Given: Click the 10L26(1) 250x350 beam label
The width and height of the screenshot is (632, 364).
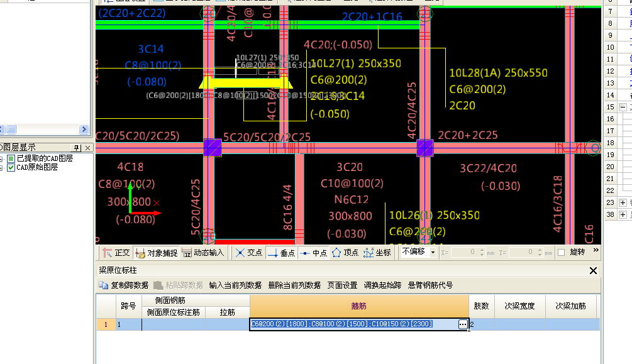Looking at the screenshot, I should pyautogui.click(x=435, y=215).
